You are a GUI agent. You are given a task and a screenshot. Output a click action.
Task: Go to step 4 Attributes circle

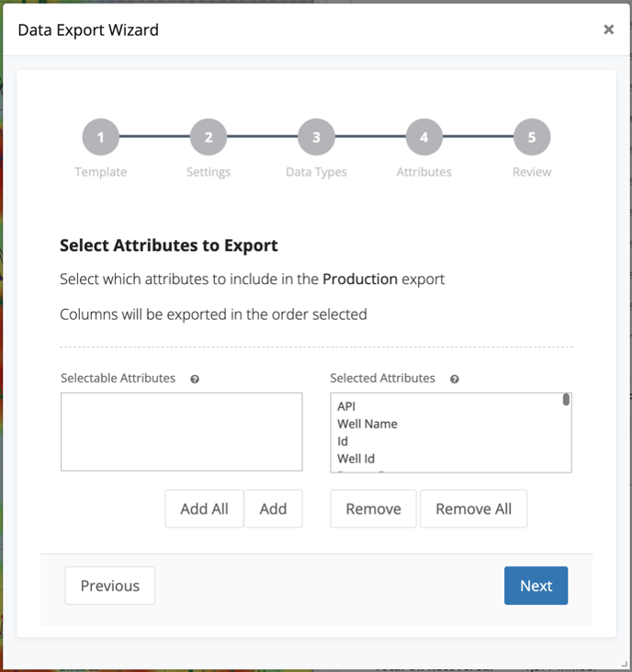pos(423,137)
